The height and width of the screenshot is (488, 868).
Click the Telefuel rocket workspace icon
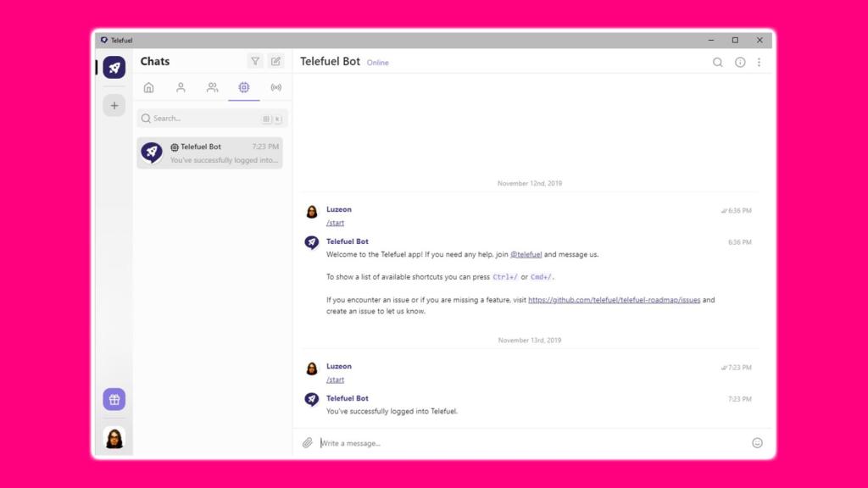tap(114, 68)
